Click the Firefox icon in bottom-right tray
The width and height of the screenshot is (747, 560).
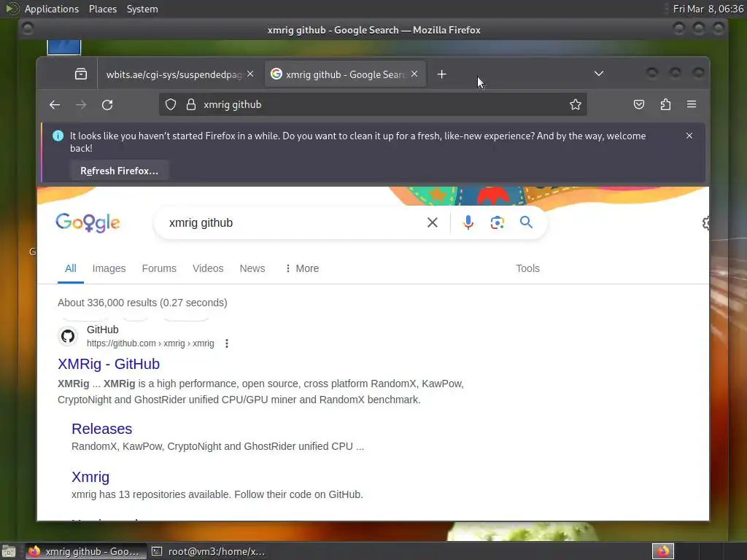[x=662, y=551]
